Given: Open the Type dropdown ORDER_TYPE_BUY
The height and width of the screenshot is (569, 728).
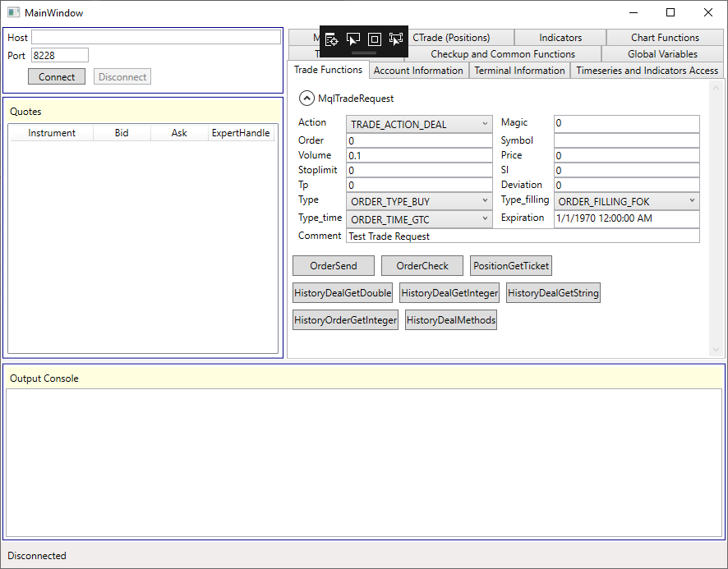Looking at the screenshot, I should pos(419,201).
